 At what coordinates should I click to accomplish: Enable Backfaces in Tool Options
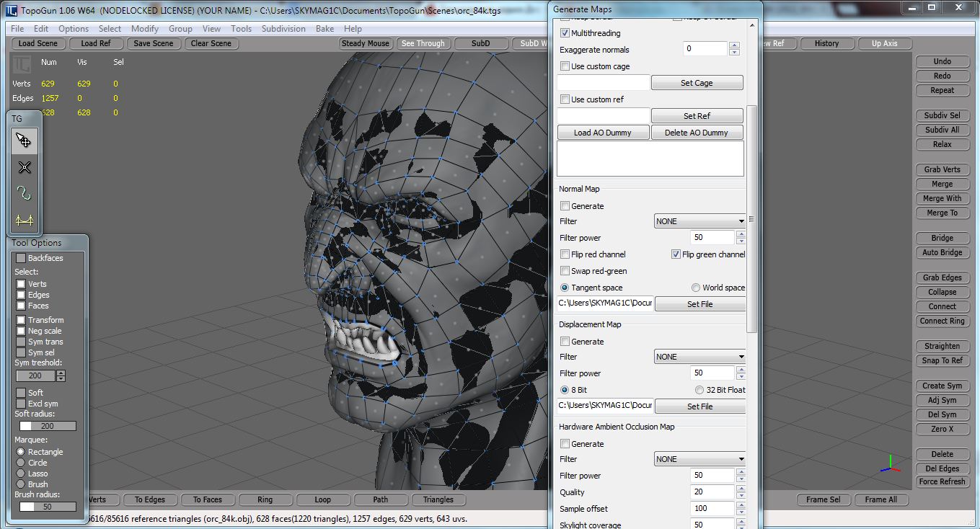(21, 258)
